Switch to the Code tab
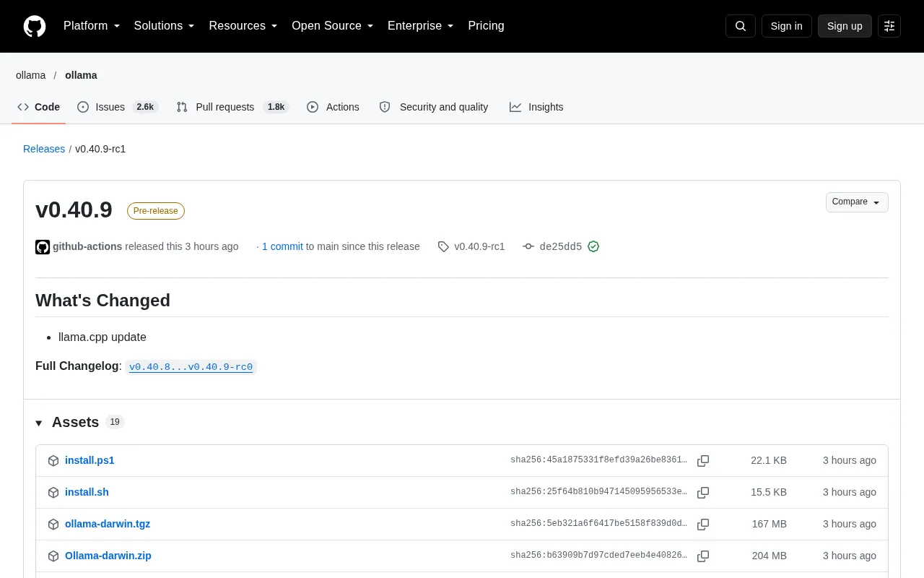Image resolution: width=924 pixels, height=578 pixels. tap(39, 107)
